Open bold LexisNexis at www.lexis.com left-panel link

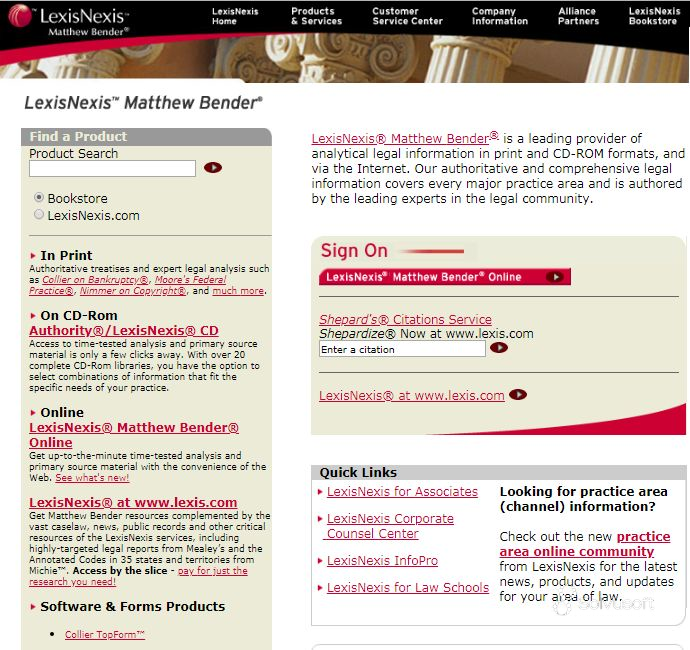[133, 503]
